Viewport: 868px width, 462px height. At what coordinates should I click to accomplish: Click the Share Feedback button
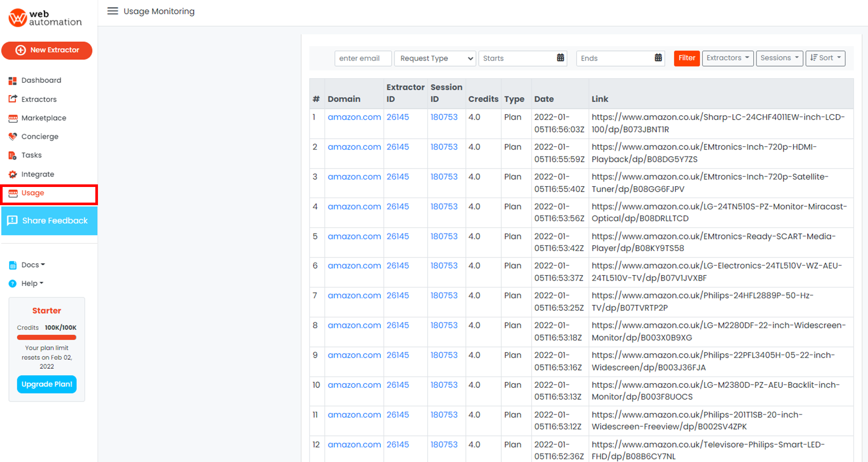click(x=49, y=221)
